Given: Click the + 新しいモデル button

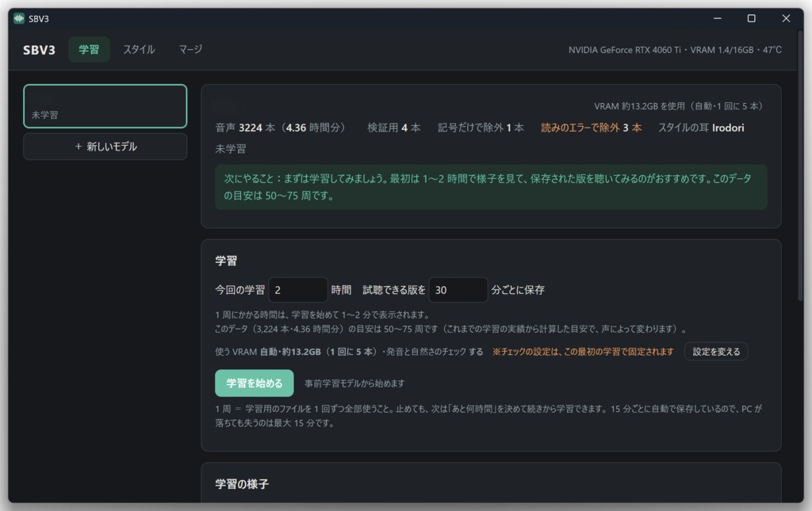Looking at the screenshot, I should 105,147.
